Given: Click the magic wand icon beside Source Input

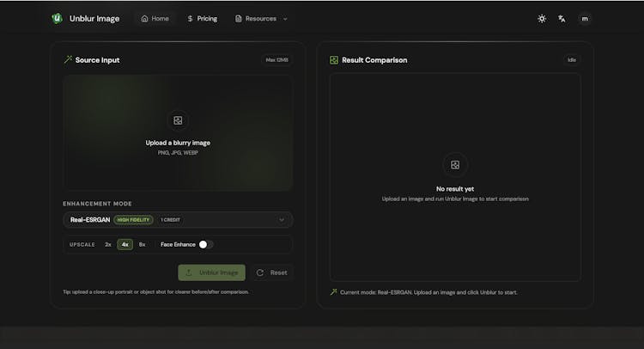Looking at the screenshot, I should 68,60.
